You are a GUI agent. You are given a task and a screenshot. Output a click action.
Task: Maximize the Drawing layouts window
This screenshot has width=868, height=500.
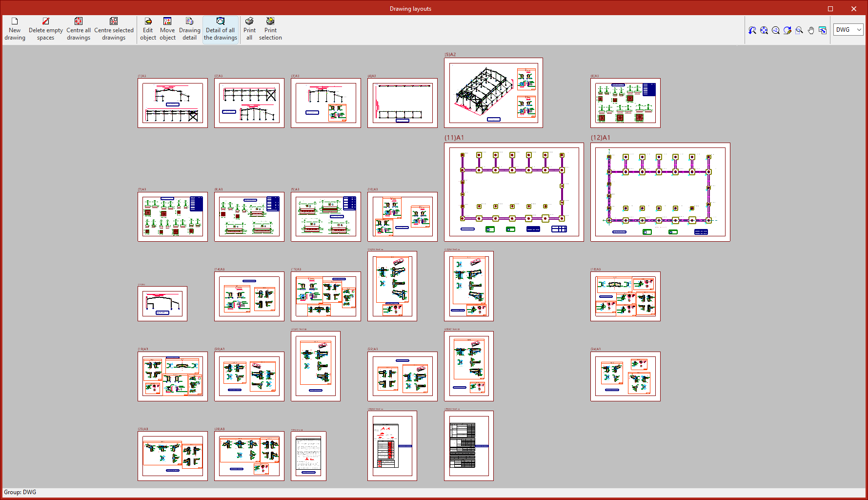[x=830, y=9]
